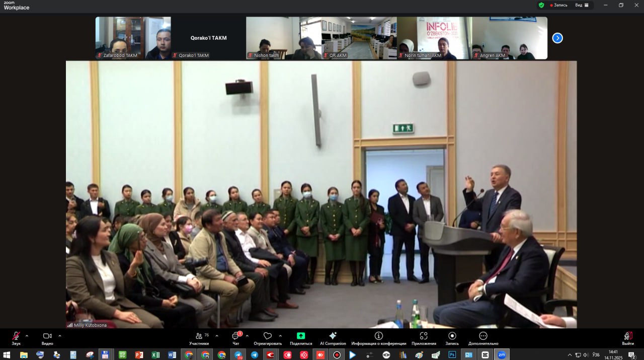
Task: Open the Дополнительно more options menu
Action: [483, 338]
